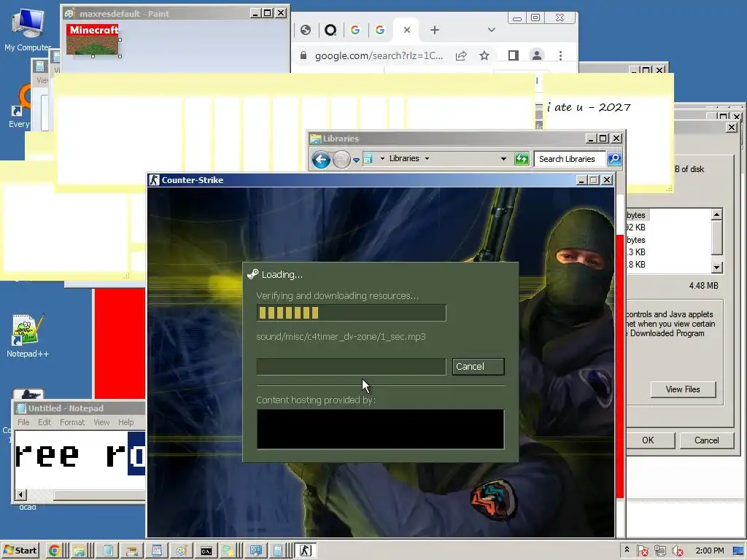Click the Counter-Strike taskbar button

tap(306, 551)
